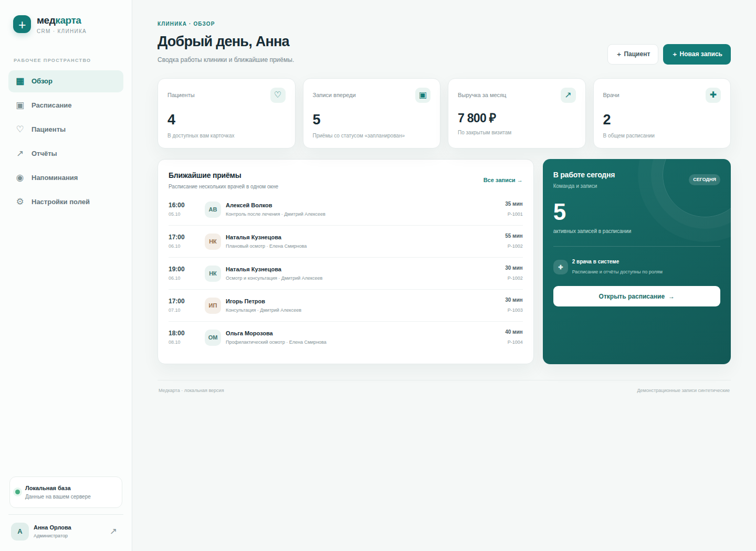756x551 pixels.
Task: Click the А avatar of Анна Орлова
Action: (20, 532)
